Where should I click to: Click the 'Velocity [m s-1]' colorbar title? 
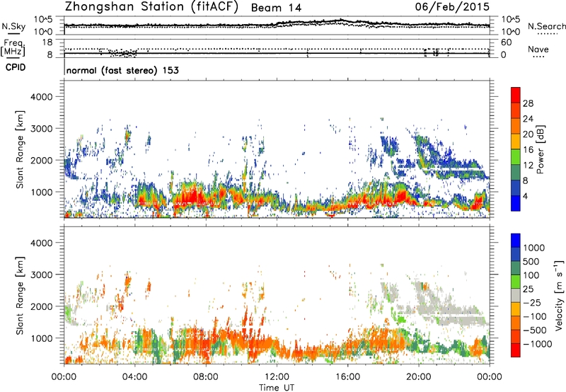(559, 295)
